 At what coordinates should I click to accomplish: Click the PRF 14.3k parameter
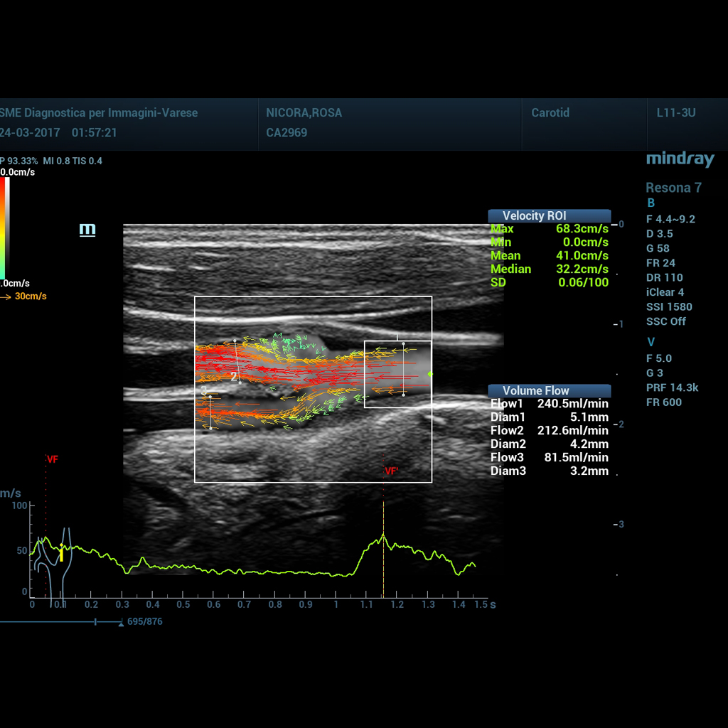[673, 387]
